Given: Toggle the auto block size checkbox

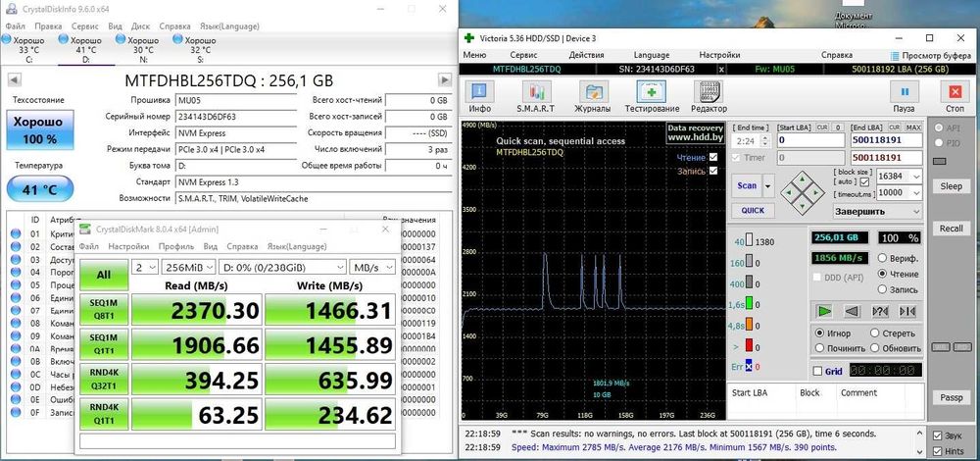Looking at the screenshot, I should tap(864, 182).
